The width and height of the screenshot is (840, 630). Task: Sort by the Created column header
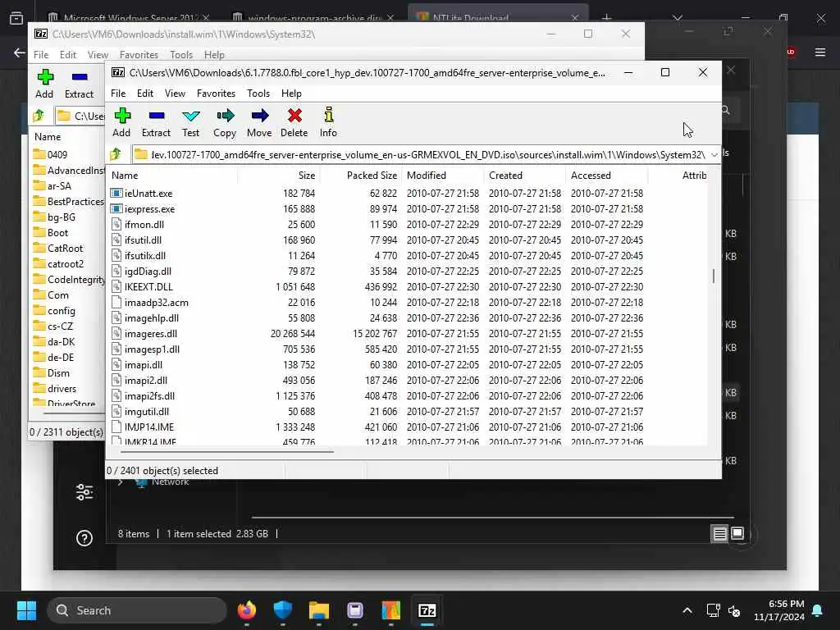point(525,176)
